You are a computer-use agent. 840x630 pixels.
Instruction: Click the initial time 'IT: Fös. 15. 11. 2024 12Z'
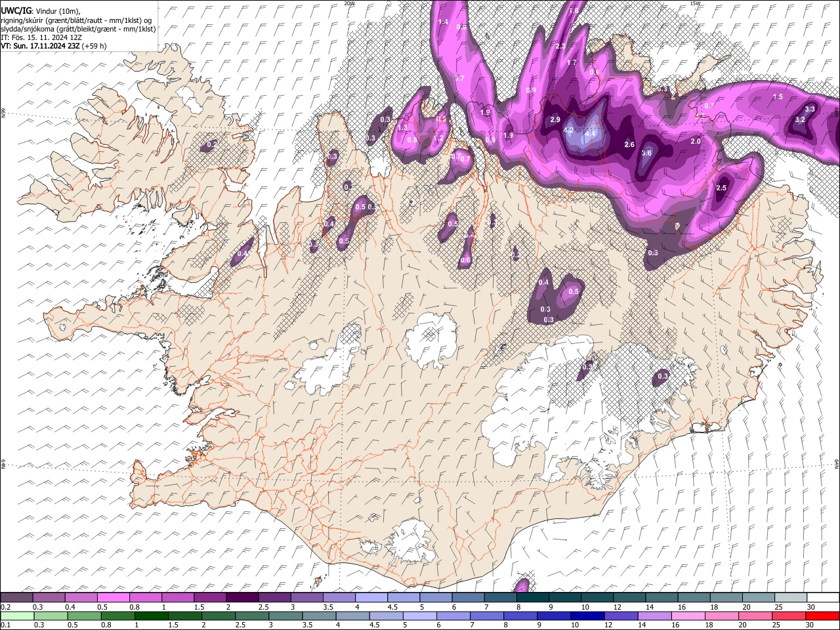tap(41, 37)
